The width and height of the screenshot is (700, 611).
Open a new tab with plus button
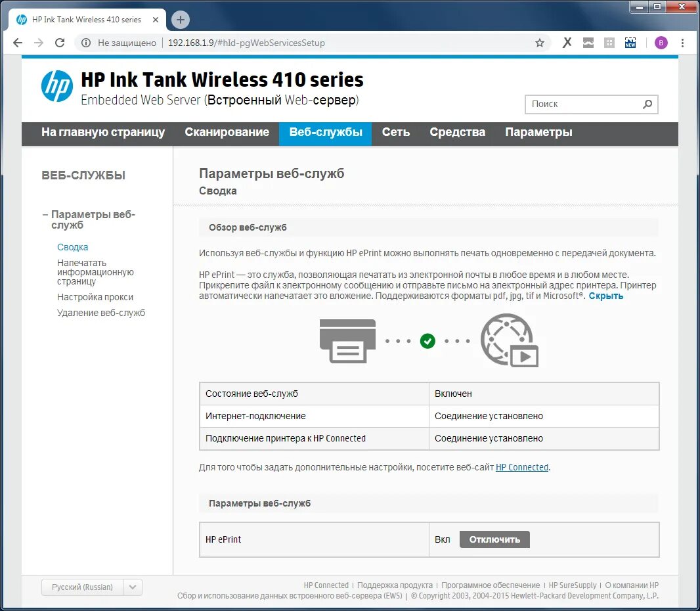(x=181, y=20)
